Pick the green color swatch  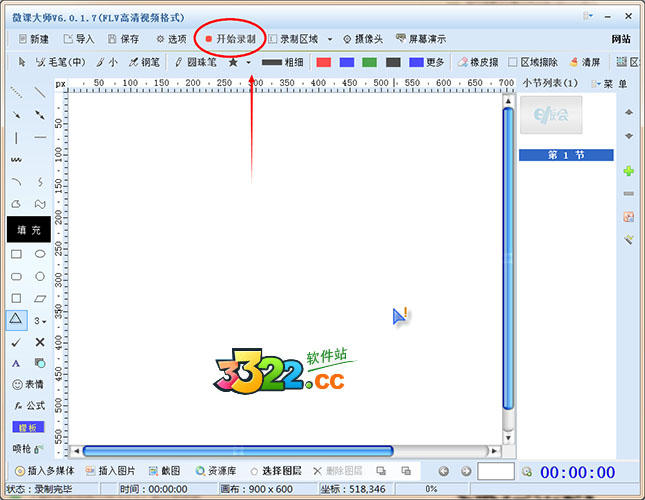click(369, 62)
